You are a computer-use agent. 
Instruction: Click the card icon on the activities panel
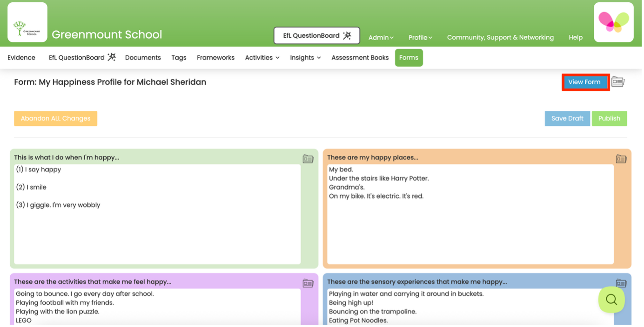(x=308, y=283)
